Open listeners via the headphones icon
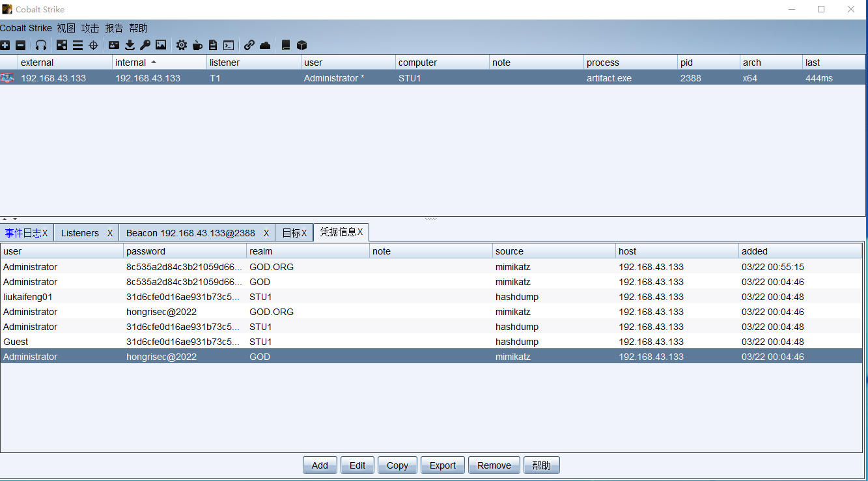 tap(41, 45)
